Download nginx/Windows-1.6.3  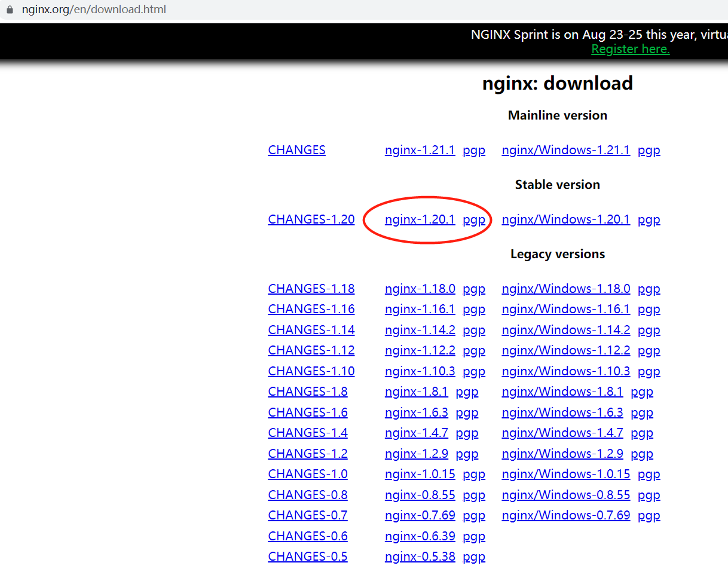(562, 412)
